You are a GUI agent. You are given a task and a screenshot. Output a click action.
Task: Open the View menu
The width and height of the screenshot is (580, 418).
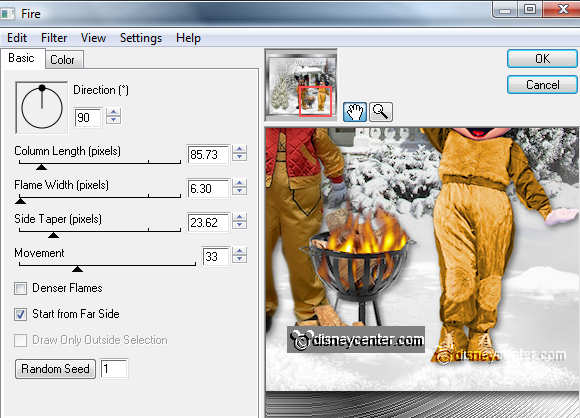[93, 38]
